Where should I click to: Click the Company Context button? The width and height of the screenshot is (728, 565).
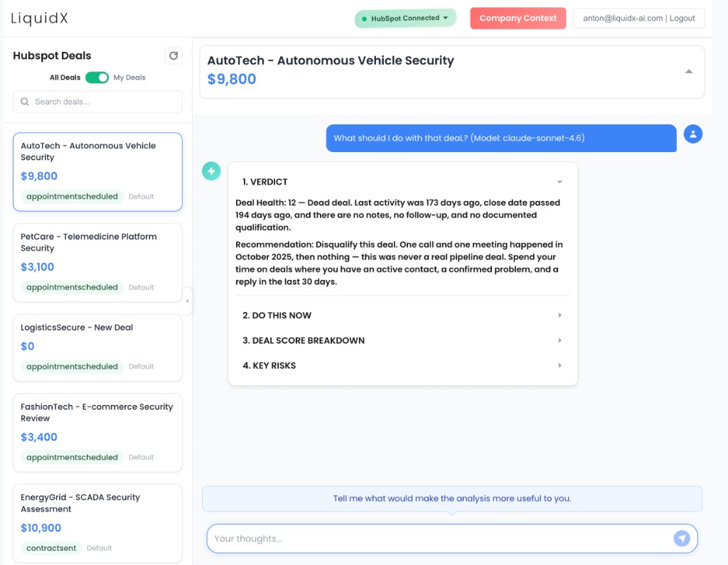point(518,18)
